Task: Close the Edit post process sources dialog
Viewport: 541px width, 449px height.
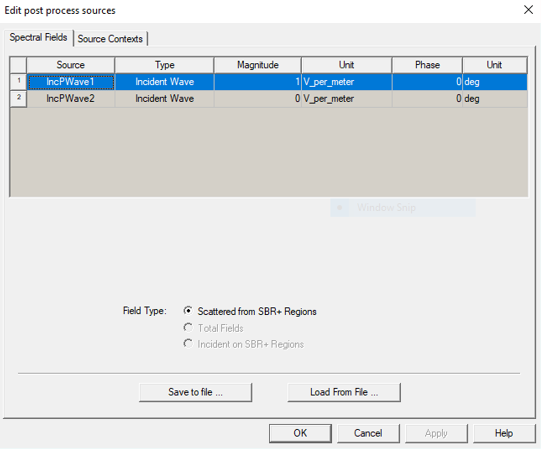Action: point(528,10)
